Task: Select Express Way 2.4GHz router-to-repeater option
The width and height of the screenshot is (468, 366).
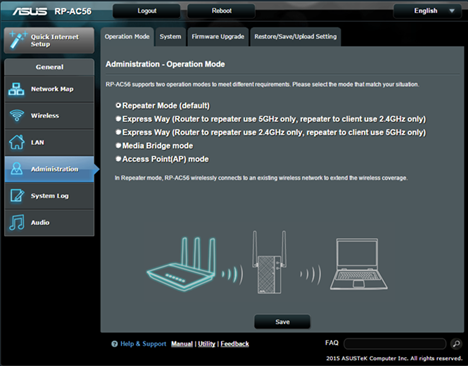Action: click(118, 132)
